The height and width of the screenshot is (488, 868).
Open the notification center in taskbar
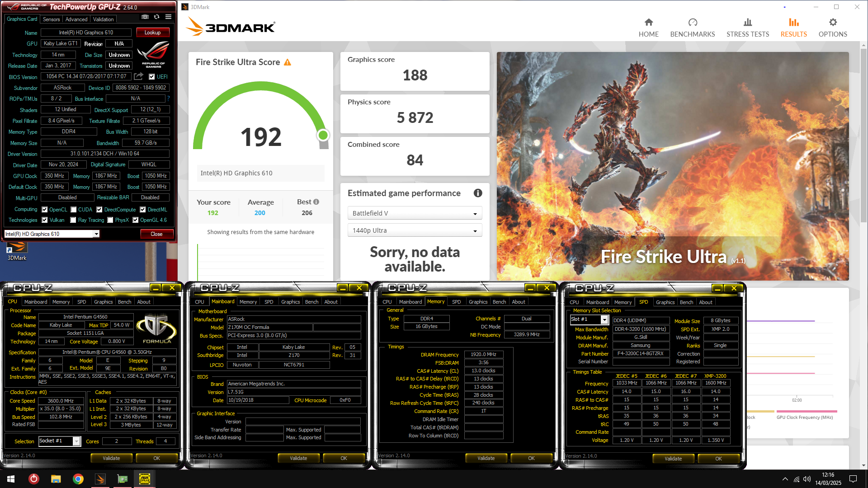pyautogui.click(x=853, y=479)
